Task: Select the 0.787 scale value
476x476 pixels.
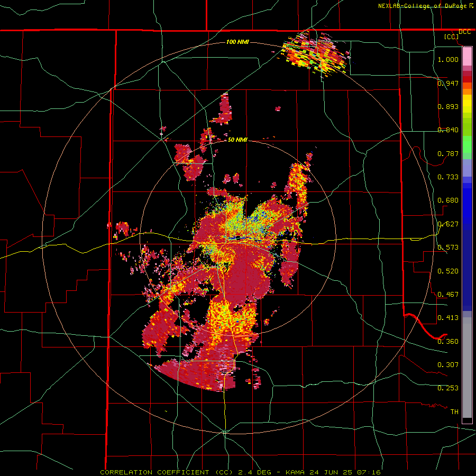Action: (x=448, y=153)
